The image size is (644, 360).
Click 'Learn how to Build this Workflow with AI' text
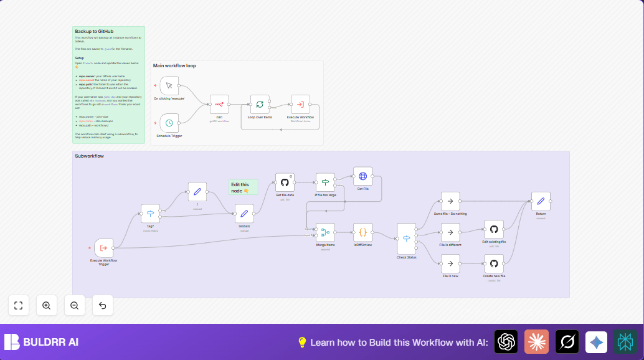point(399,343)
